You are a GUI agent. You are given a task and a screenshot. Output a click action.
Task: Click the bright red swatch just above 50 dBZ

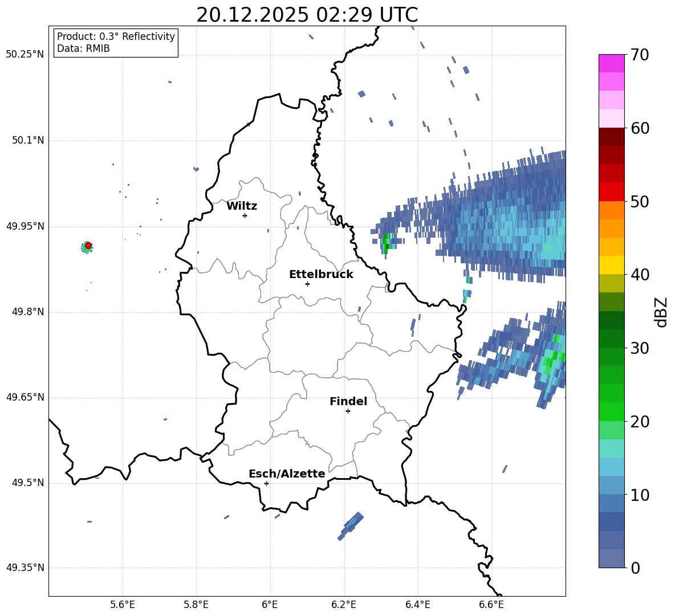pyautogui.click(x=611, y=192)
